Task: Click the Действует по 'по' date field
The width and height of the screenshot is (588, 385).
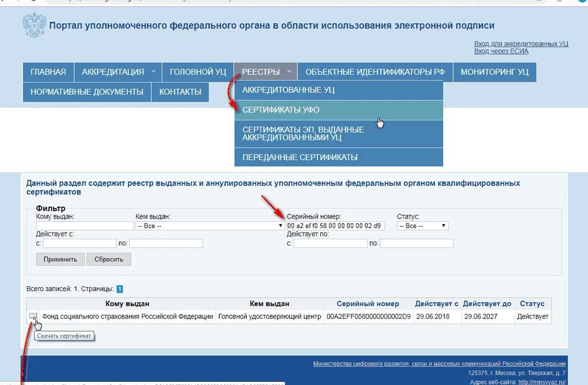Action: click(417, 243)
